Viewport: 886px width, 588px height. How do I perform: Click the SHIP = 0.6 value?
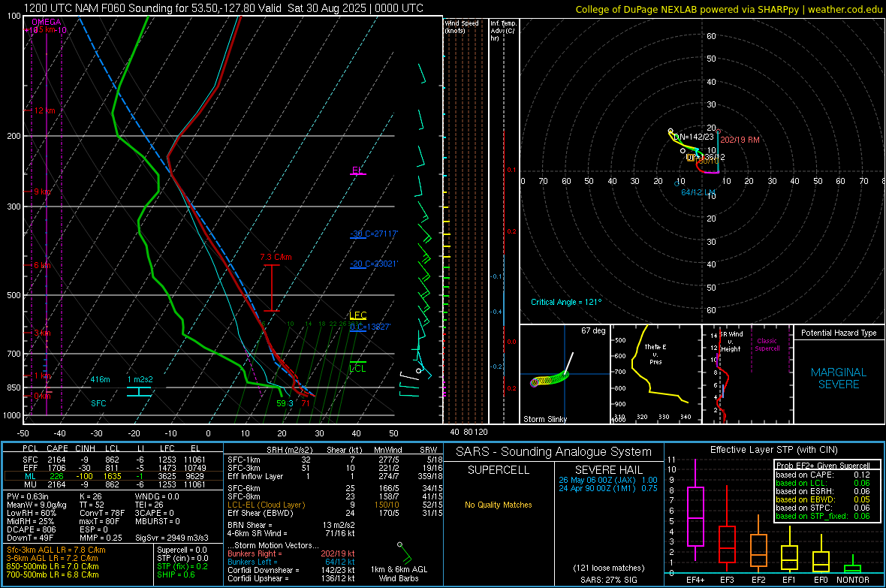click(x=176, y=574)
